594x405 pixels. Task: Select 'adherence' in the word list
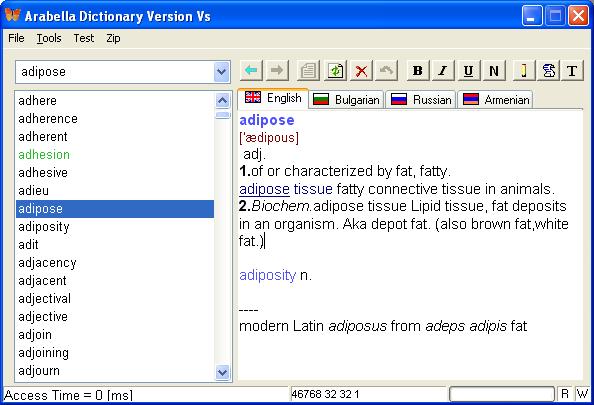tap(115, 119)
